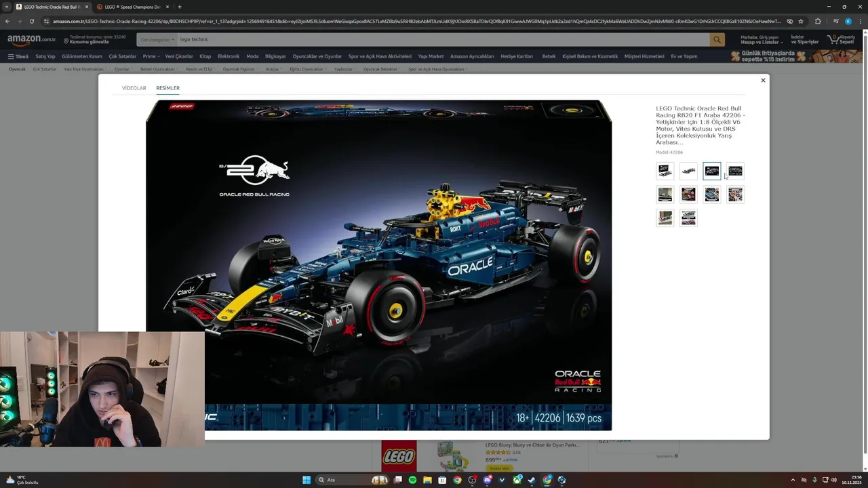Screen dimensions: 868x488
Task: Open the seventh gallery thumbnail
Action: click(x=711, y=195)
